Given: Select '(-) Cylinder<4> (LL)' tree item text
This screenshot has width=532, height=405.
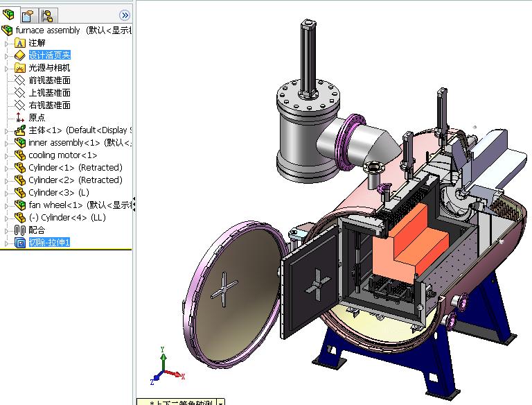Looking at the screenshot, I should [67, 218].
